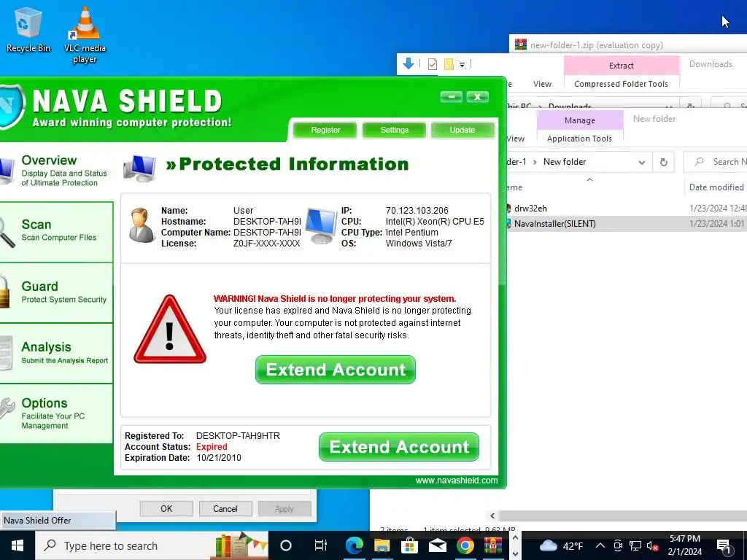Click the yellow folder icon in Explorer toolbar
Viewport: 747px width, 560px height.
click(449, 64)
